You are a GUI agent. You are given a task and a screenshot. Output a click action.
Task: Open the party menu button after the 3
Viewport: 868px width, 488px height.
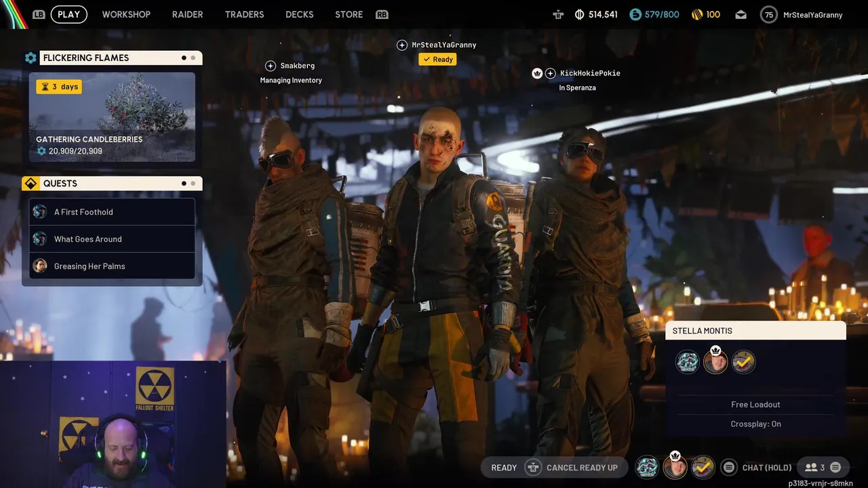835,467
